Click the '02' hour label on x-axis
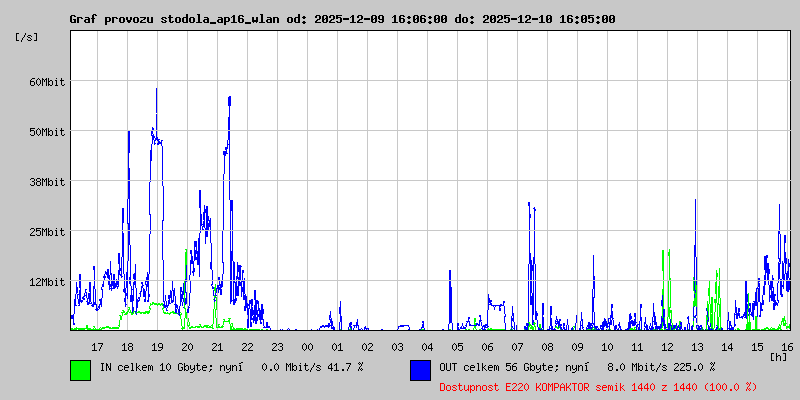The image size is (800, 400). click(367, 347)
